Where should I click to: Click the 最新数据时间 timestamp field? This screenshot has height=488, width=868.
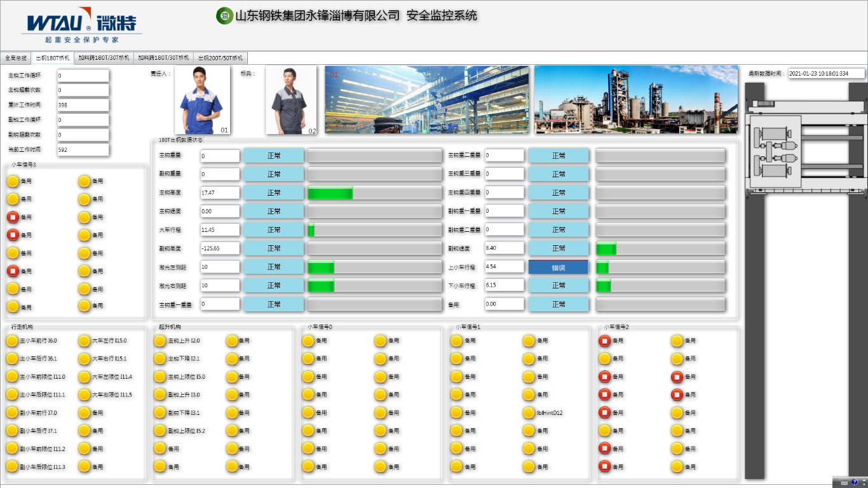tap(826, 74)
